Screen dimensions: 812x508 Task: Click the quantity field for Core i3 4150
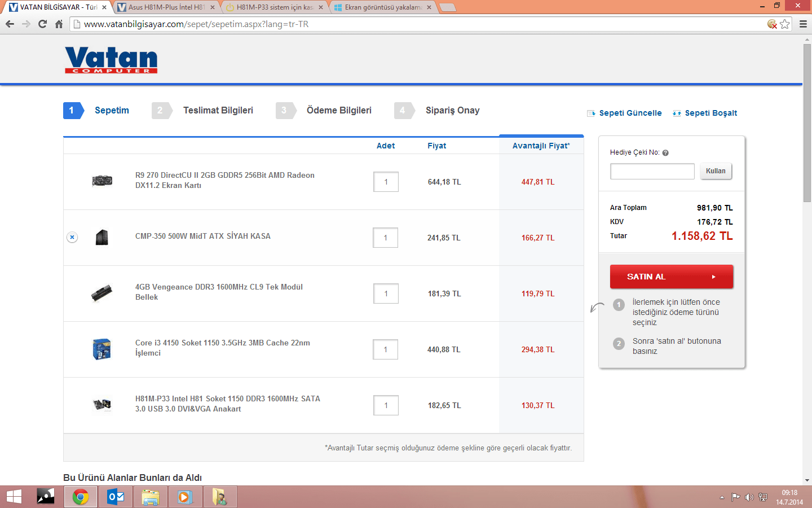386,349
